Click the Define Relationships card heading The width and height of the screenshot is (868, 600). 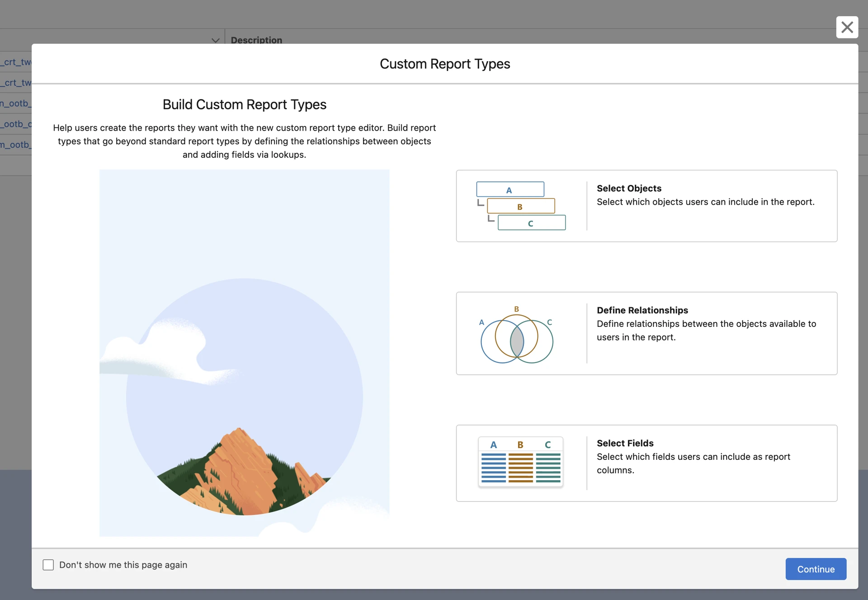point(642,310)
